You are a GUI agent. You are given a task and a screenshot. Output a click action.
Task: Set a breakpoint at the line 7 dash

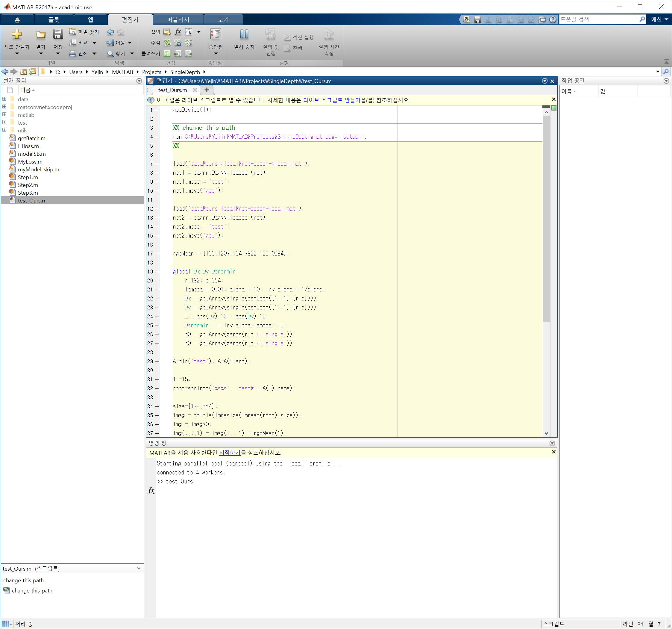pos(157,164)
